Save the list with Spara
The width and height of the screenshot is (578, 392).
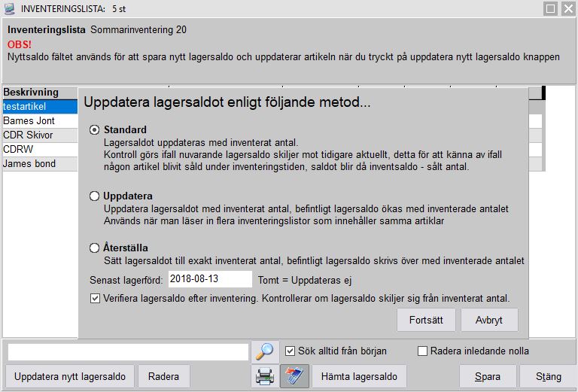pos(487,375)
